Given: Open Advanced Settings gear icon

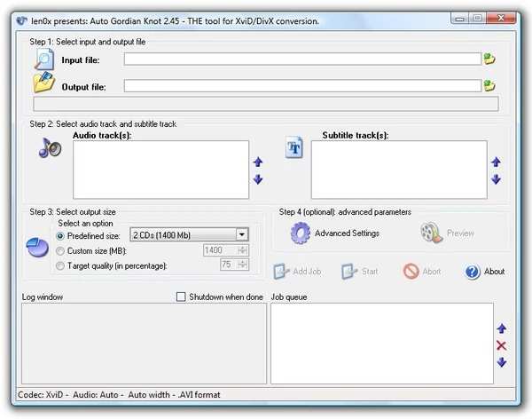Looking at the screenshot, I should point(301,233).
